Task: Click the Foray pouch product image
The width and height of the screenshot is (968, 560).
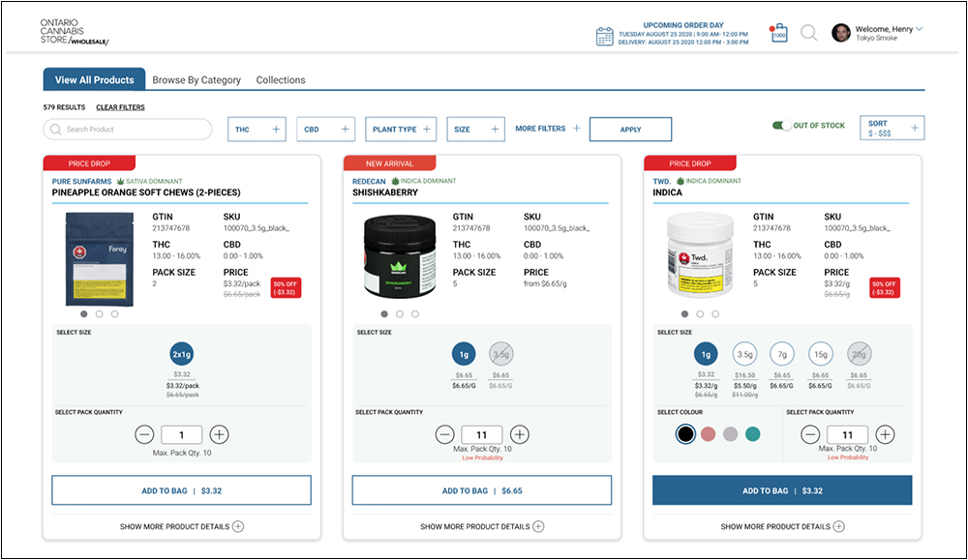Action: pos(100,259)
